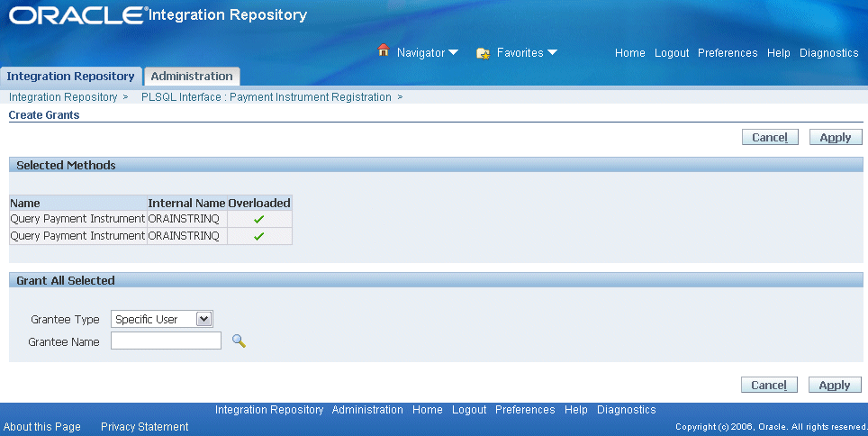The width and height of the screenshot is (868, 436).
Task: Click Preferences link in footer
Action: (525, 410)
